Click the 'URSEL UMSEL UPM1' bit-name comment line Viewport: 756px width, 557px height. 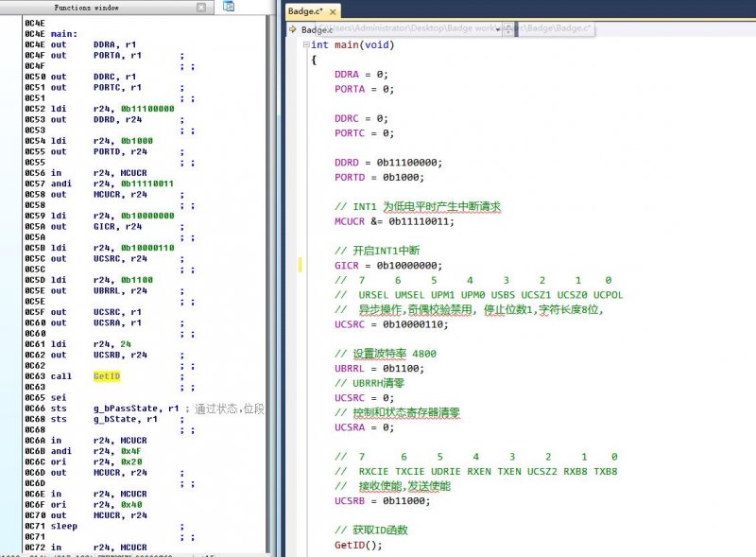pyautogui.click(x=479, y=295)
